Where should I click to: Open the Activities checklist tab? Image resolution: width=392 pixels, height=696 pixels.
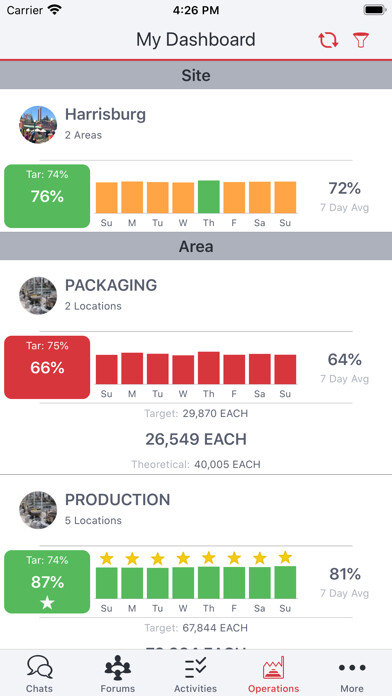tap(195, 674)
